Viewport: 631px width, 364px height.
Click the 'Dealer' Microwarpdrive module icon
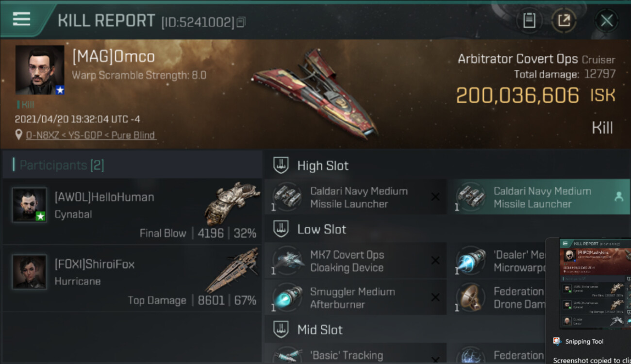471,261
